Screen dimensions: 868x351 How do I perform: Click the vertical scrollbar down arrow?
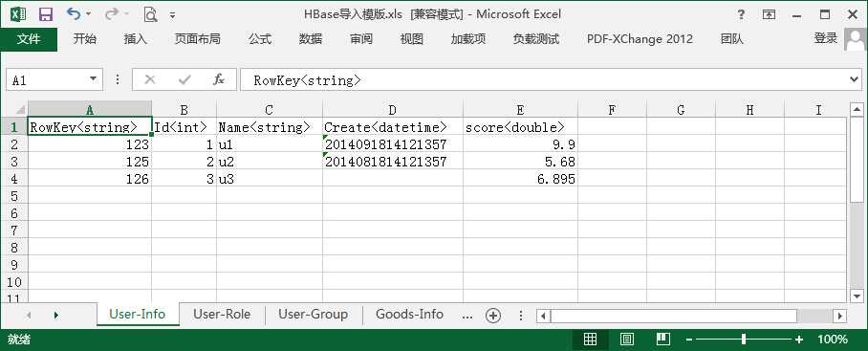tap(857, 296)
